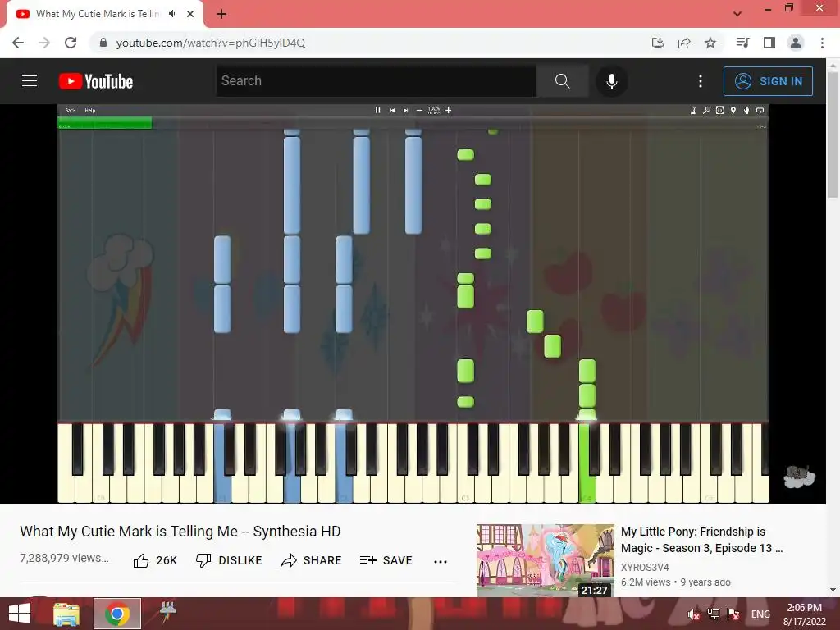The height and width of the screenshot is (630, 840).
Task: Open the taskbar clock and date
Action: 804,614
